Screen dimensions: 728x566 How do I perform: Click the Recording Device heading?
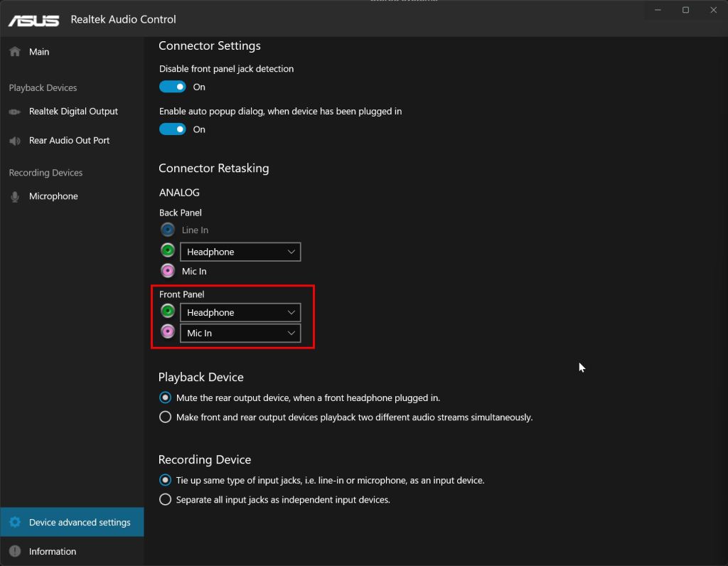coord(205,459)
